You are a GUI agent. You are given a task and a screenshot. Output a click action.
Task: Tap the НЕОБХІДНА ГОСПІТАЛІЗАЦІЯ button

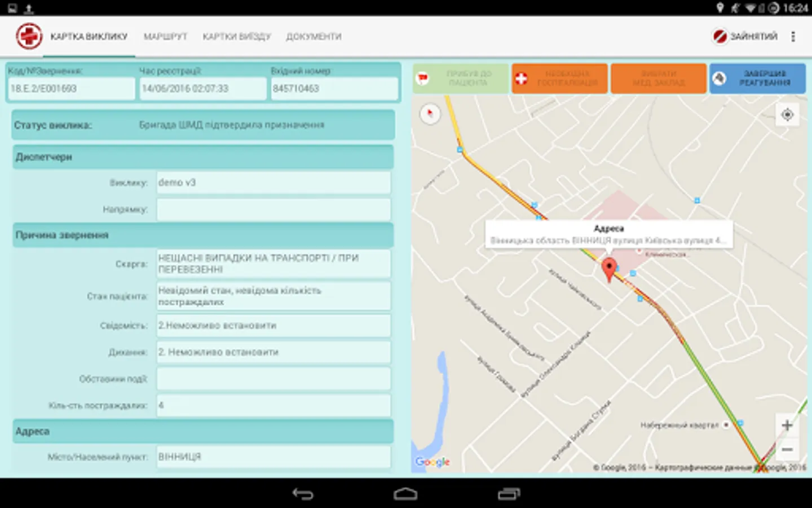560,78
